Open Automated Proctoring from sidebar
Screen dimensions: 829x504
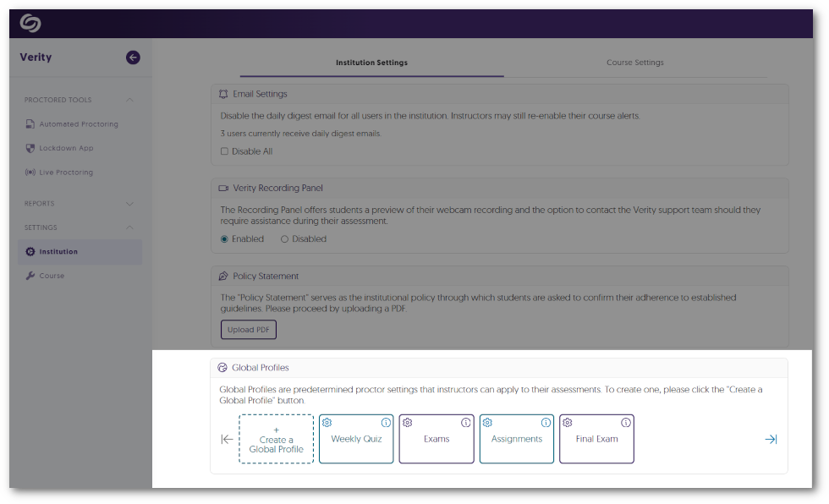(80, 123)
